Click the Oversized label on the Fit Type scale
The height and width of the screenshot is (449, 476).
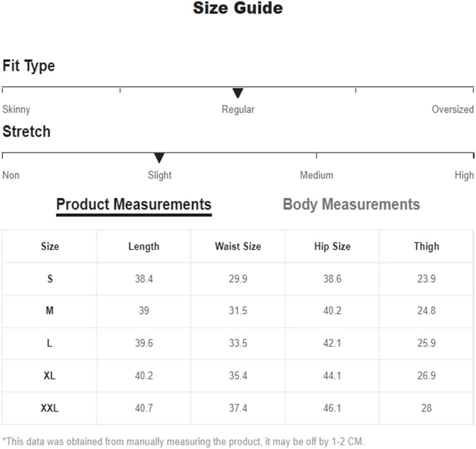pyautogui.click(x=453, y=109)
